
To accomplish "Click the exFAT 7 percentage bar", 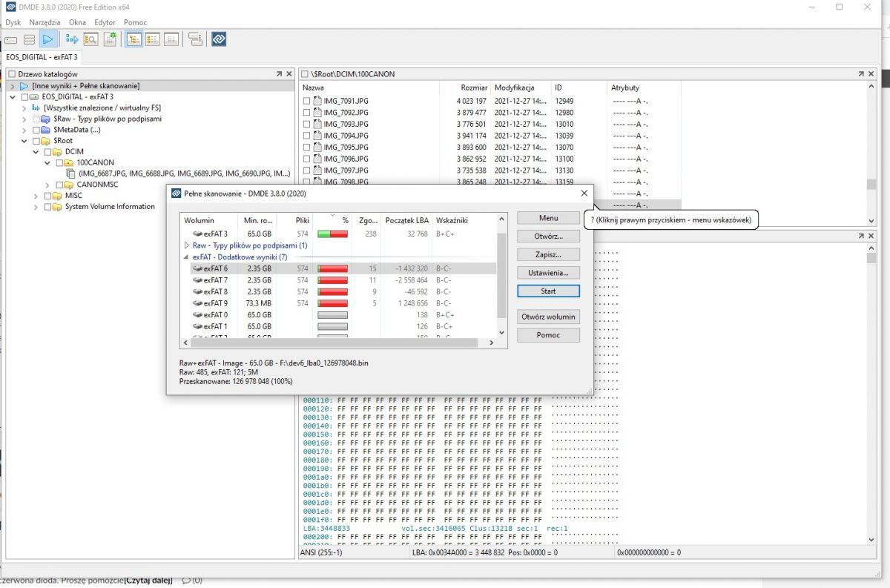I will (x=332, y=280).
